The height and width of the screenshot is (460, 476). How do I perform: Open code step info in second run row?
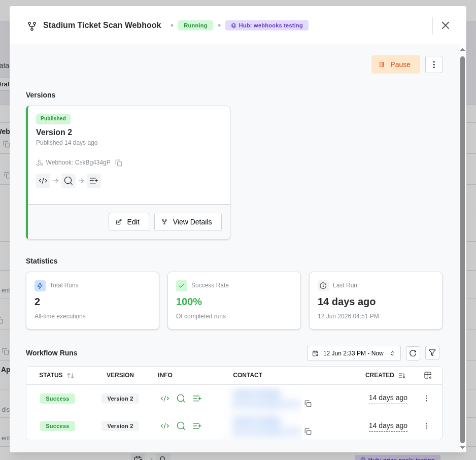tap(165, 425)
